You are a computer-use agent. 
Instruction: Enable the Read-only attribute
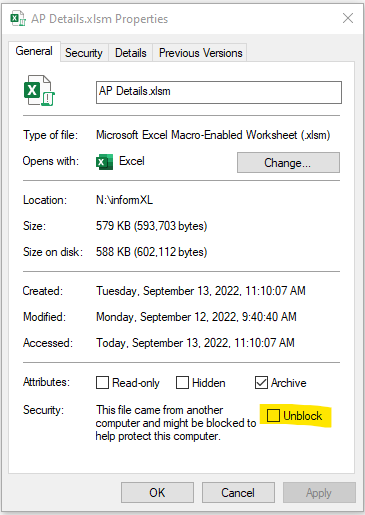point(102,382)
